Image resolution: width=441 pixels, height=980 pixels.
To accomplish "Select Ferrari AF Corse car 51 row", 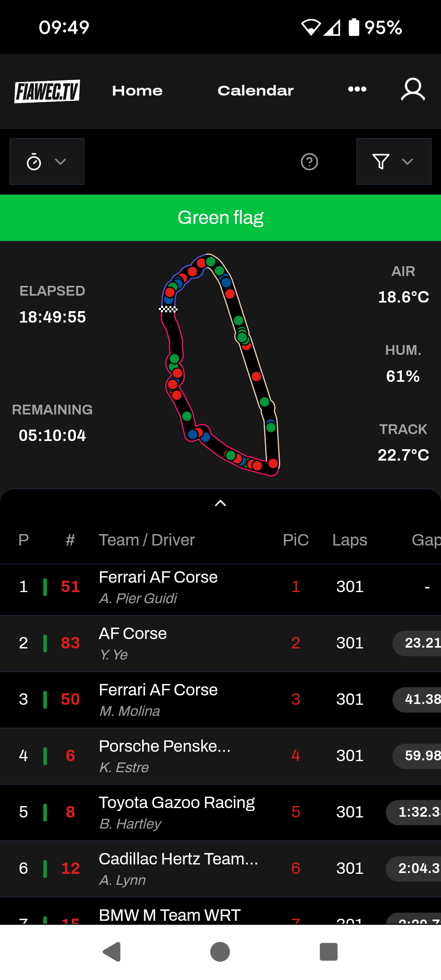I will (220, 587).
